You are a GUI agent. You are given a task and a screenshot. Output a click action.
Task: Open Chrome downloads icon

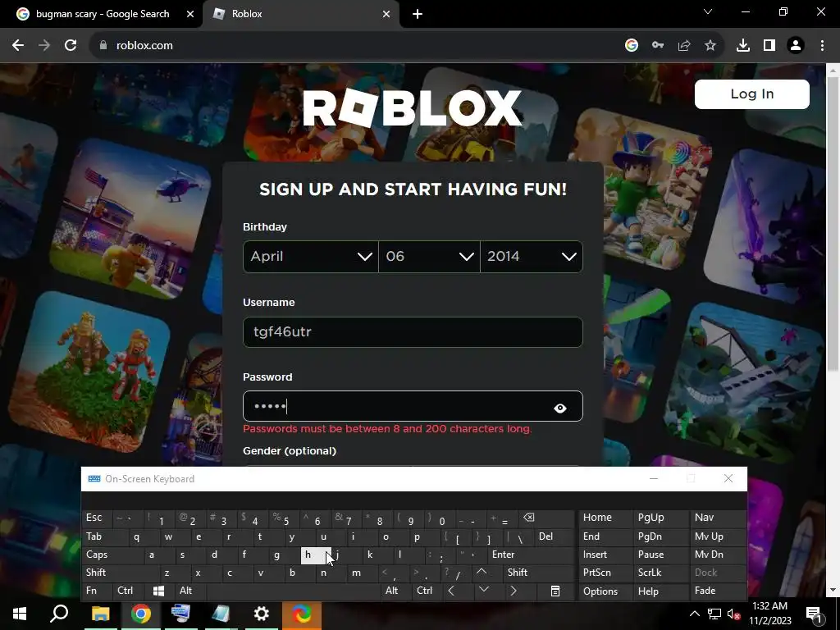[743, 46]
